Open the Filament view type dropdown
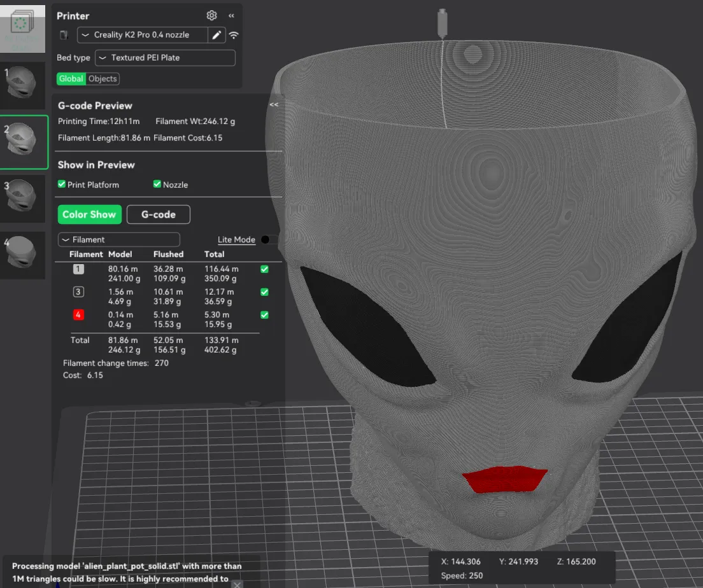 [119, 240]
